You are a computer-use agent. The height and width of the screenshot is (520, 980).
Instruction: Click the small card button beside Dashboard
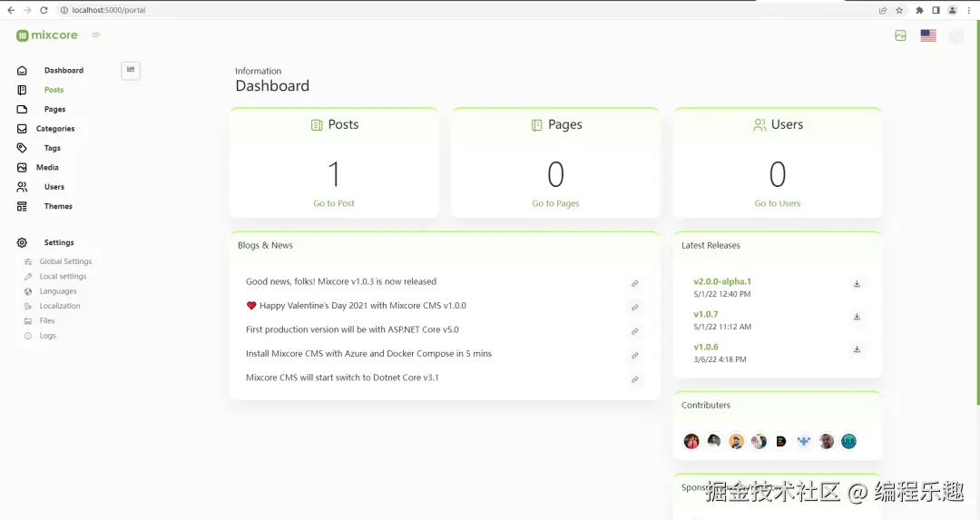(131, 70)
